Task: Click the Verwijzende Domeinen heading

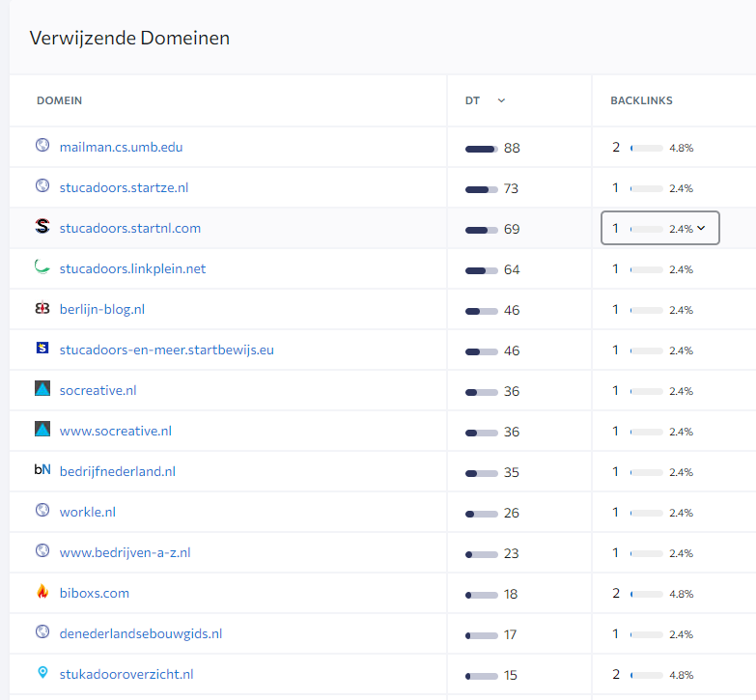Action: (129, 38)
